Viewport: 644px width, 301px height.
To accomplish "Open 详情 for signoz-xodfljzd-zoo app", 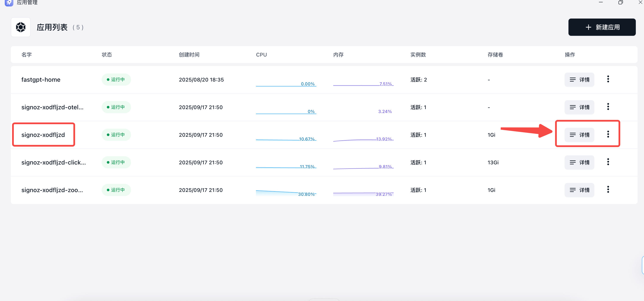I will (x=579, y=190).
